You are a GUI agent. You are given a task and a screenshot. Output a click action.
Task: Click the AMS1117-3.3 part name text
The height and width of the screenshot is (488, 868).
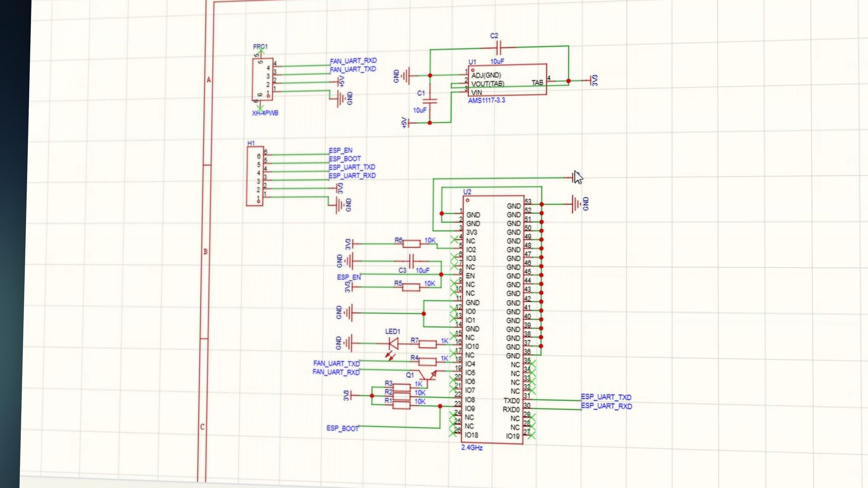tap(486, 100)
